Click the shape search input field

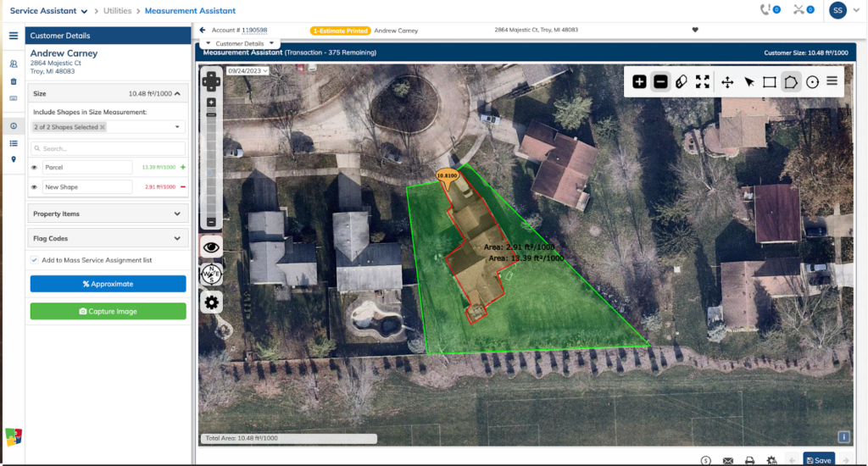point(108,148)
